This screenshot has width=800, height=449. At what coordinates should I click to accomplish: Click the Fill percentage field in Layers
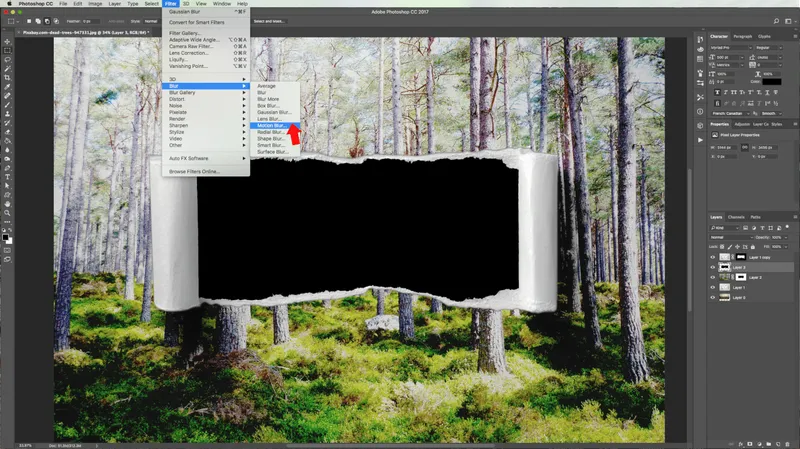[x=778, y=247]
